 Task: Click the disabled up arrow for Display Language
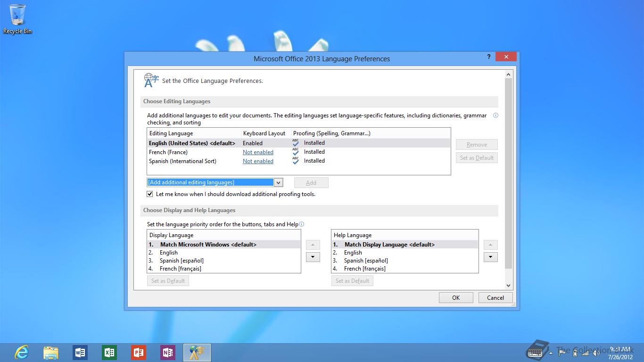(x=313, y=245)
